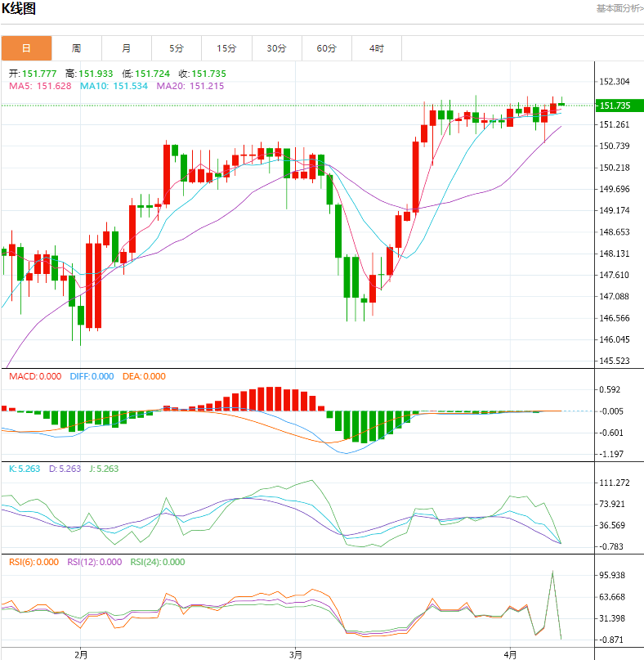Click the RSI(6) indicator label
The width and height of the screenshot is (644, 660).
pyautogui.click(x=35, y=562)
